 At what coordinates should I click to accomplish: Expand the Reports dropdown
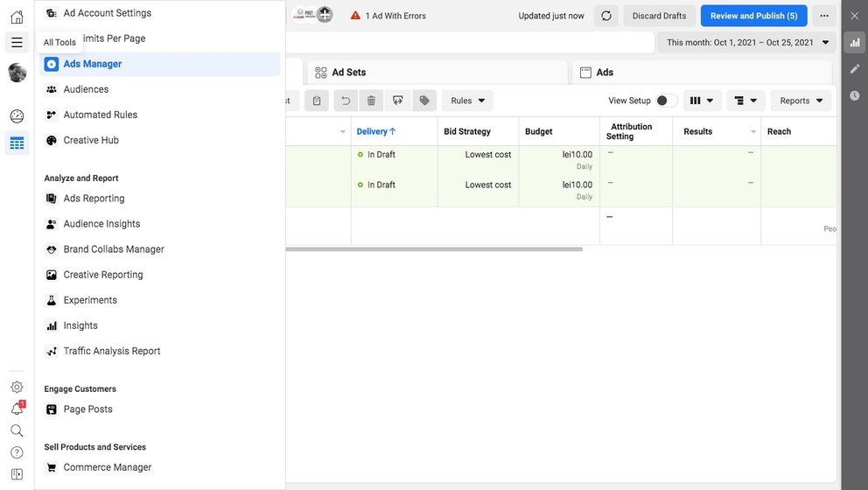(x=801, y=101)
